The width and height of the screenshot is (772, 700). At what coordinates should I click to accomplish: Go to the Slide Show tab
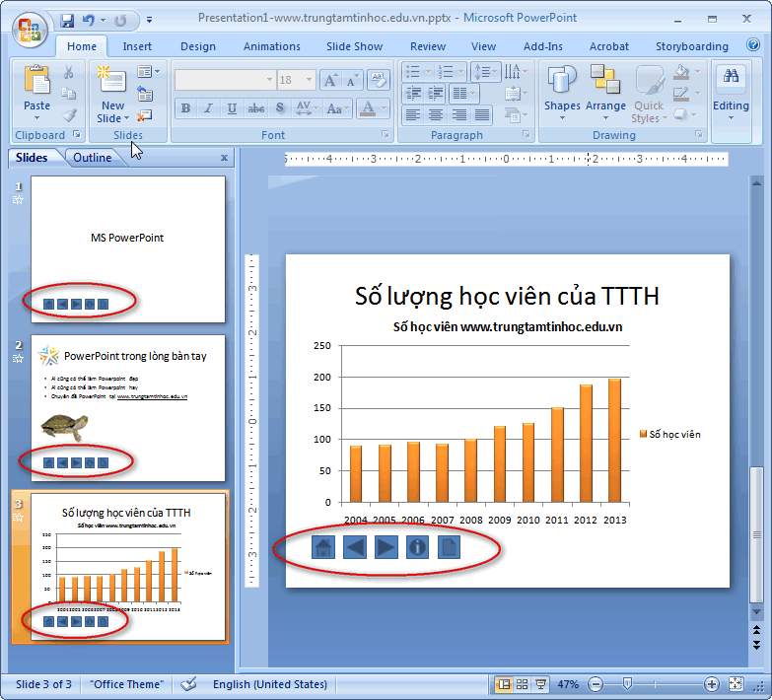tap(355, 46)
